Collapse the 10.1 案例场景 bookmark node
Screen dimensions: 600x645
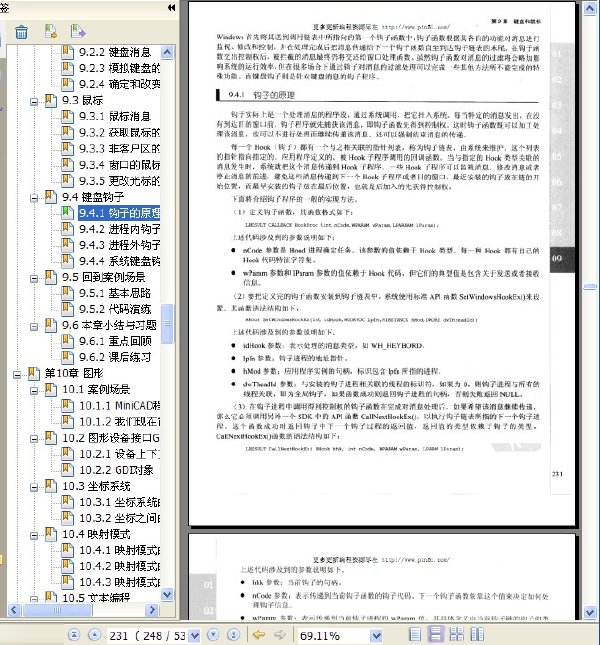34,391
